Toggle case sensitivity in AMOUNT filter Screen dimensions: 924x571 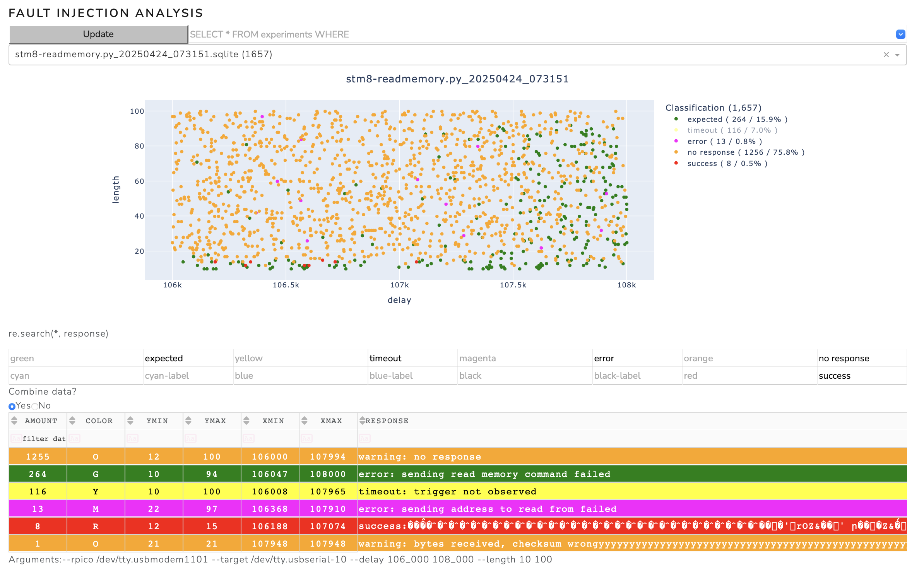click(x=16, y=438)
